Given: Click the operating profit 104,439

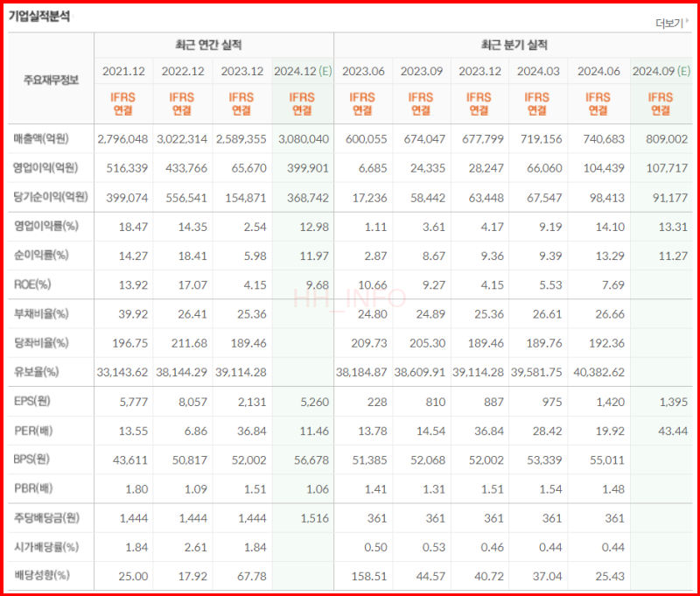Looking at the screenshot, I should [604, 168].
